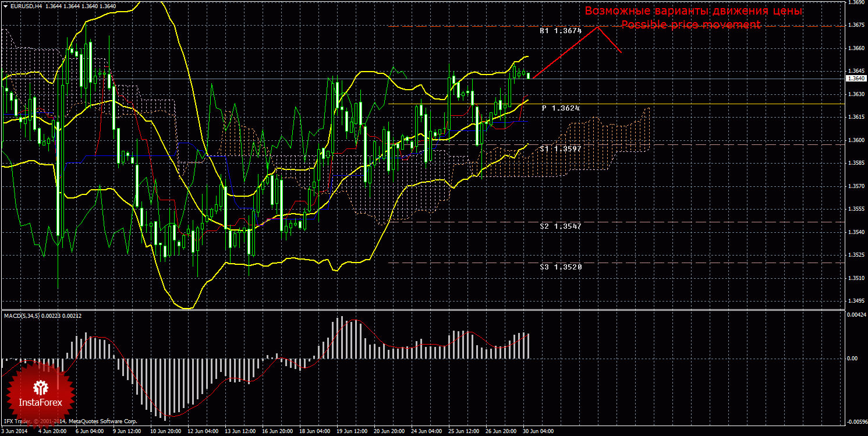Image resolution: width=868 pixels, height=436 pixels.
Task: Select the red 'Possible price movement' annotation
Action: (690, 24)
